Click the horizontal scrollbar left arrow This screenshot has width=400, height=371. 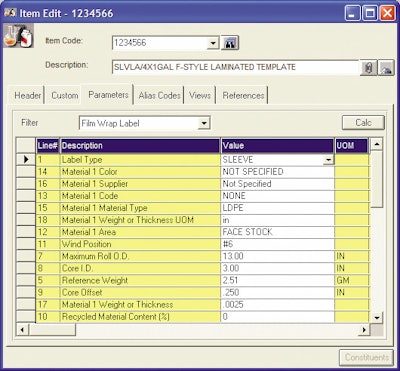coord(22,330)
